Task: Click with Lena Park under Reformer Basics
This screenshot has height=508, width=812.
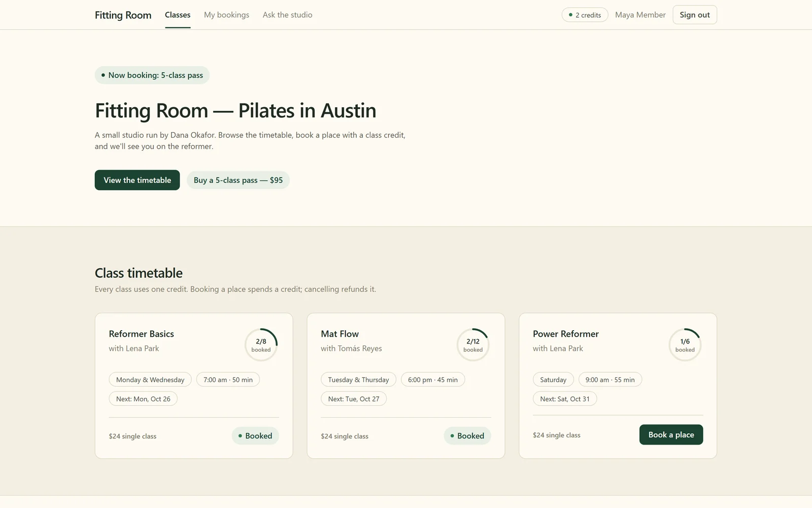Action: 134,348
